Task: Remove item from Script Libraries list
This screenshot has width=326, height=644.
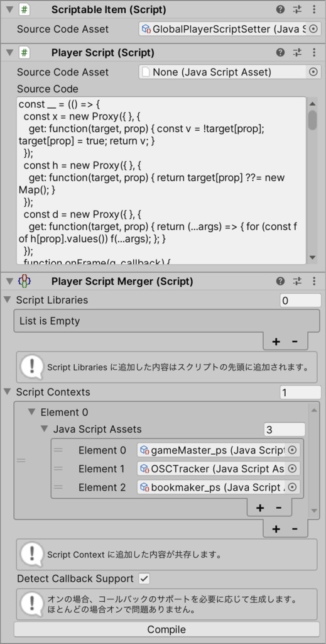Action: click(x=295, y=341)
